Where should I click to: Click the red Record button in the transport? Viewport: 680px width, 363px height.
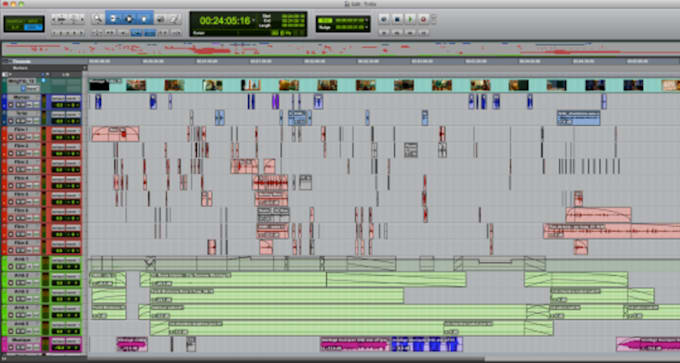click(423, 19)
